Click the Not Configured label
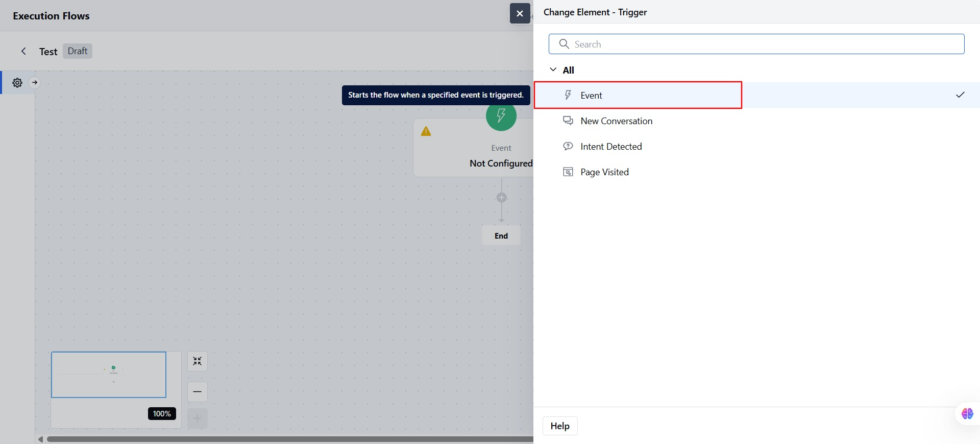 501,163
